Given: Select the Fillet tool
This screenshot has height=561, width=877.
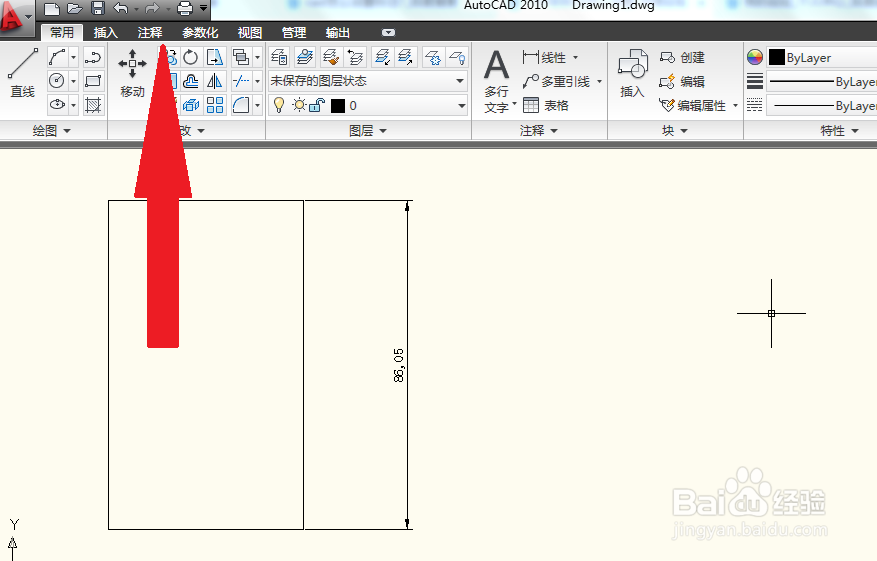Looking at the screenshot, I should 241,105.
